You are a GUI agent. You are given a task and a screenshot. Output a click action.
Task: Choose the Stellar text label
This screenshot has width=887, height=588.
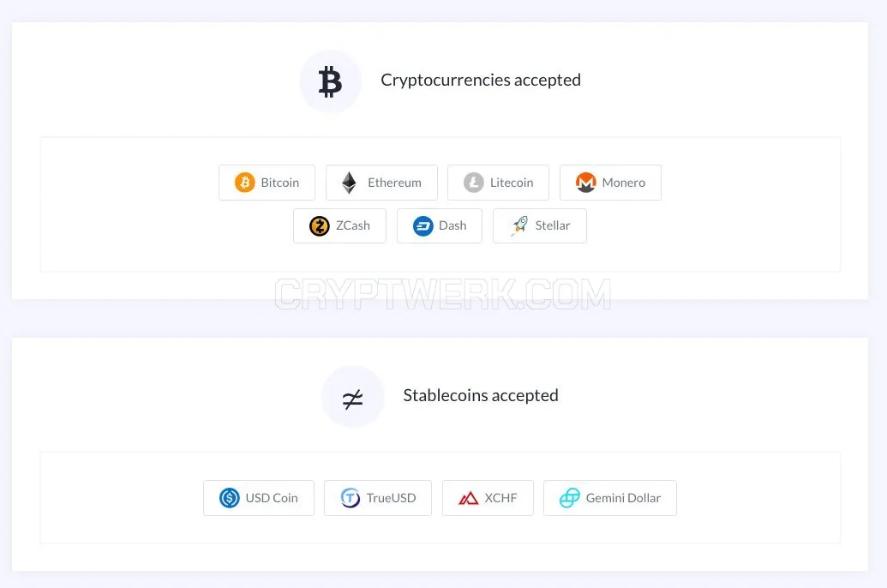point(553,225)
